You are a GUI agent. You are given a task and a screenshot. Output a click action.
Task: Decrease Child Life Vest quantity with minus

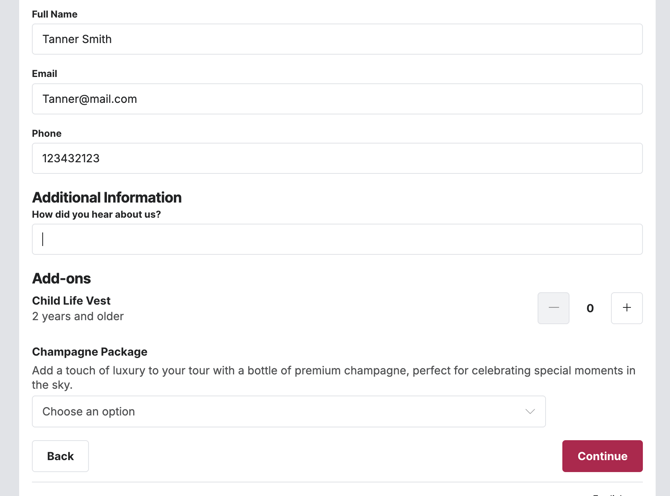click(x=553, y=308)
